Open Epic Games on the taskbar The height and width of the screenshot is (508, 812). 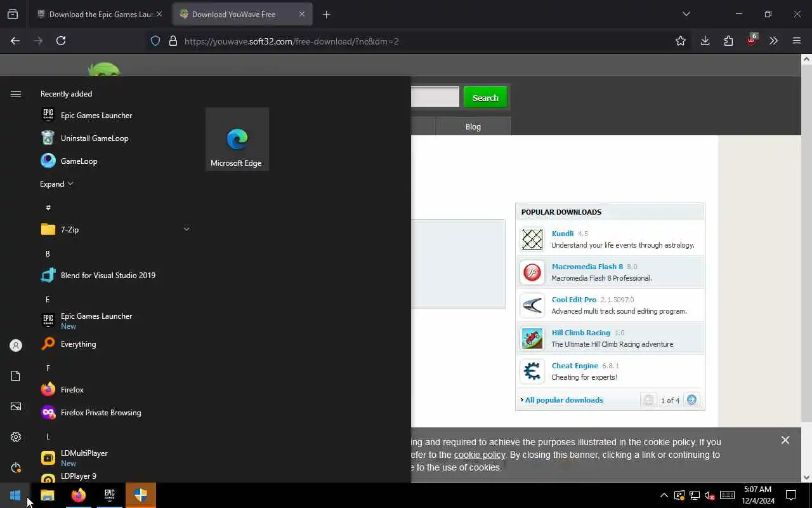110,495
